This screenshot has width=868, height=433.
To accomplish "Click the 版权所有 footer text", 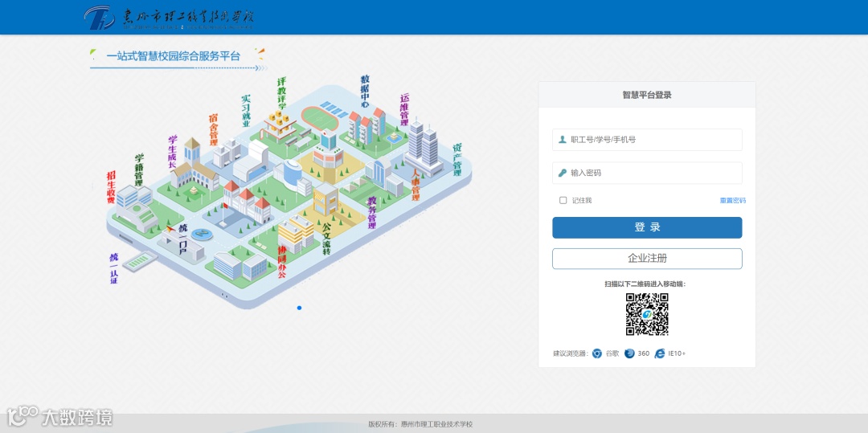I will [x=420, y=424].
